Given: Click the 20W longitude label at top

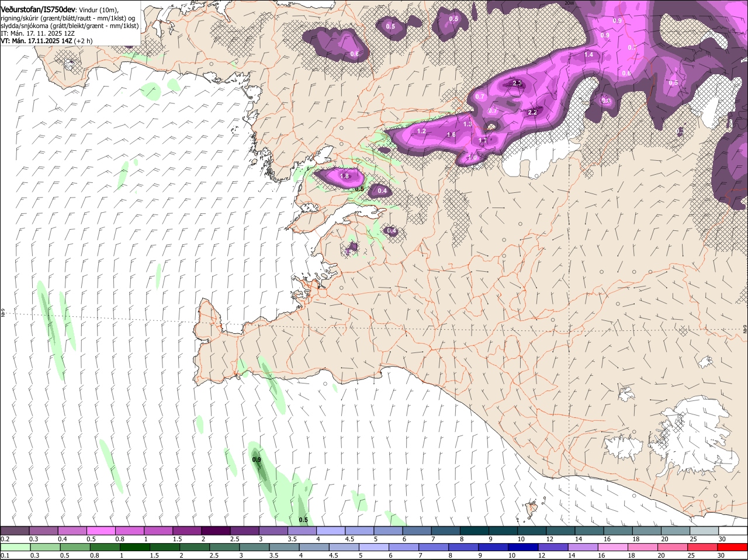Looking at the screenshot, I should [x=570, y=3].
